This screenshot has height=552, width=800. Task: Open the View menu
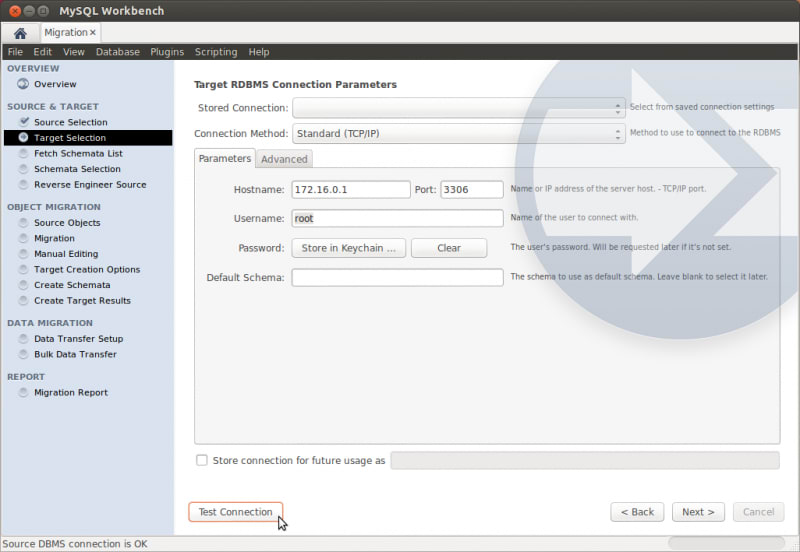[x=73, y=52]
